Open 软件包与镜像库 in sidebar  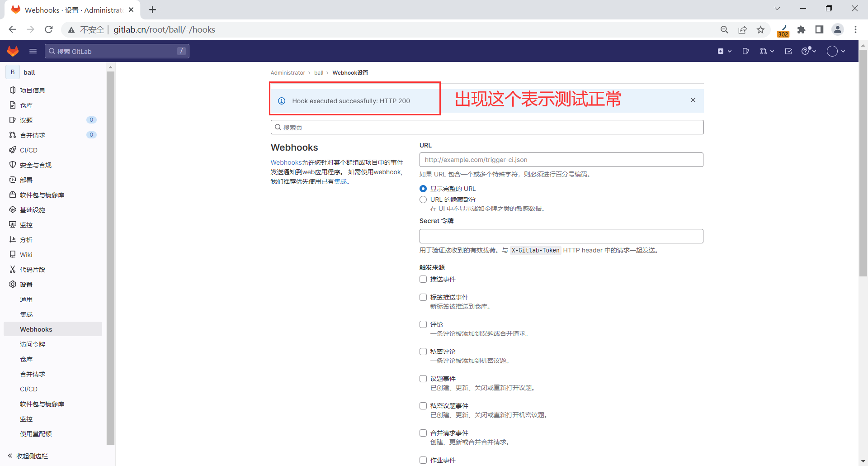pyautogui.click(x=42, y=195)
